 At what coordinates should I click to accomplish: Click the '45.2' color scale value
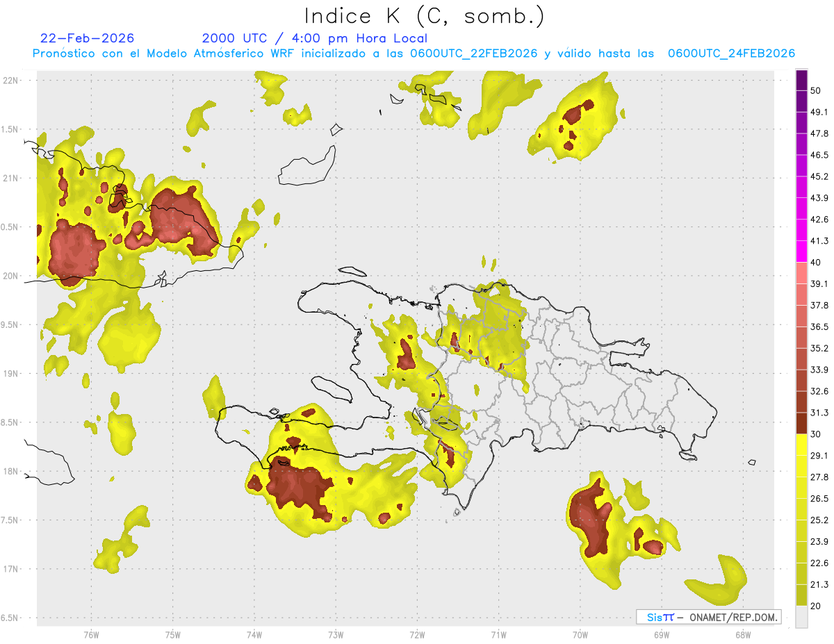[819, 176]
